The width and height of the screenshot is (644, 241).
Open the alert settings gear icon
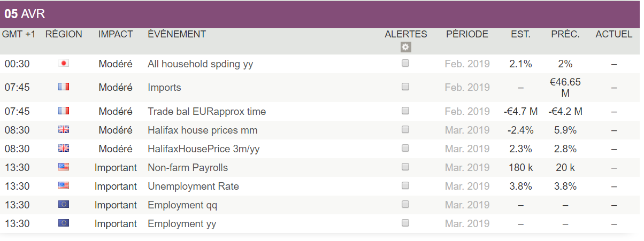405,47
